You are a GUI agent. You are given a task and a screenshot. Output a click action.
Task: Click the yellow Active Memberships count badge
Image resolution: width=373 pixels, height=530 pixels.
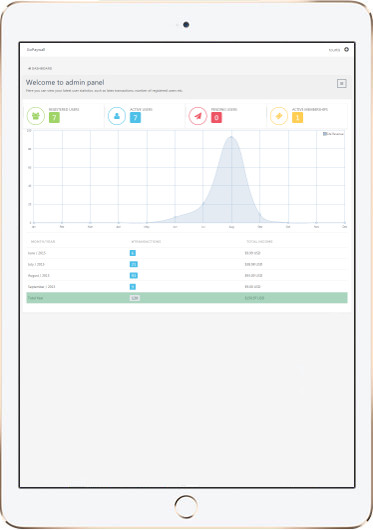click(297, 118)
